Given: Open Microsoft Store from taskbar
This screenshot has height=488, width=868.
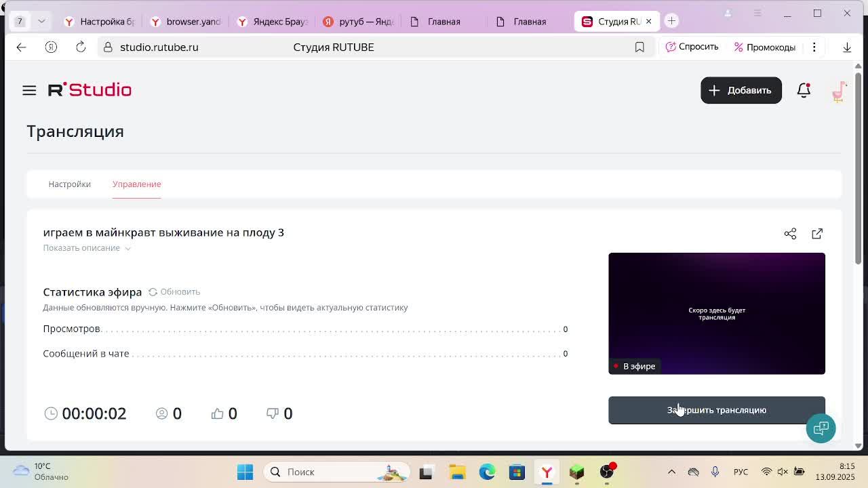Looking at the screenshot, I should [x=517, y=472].
